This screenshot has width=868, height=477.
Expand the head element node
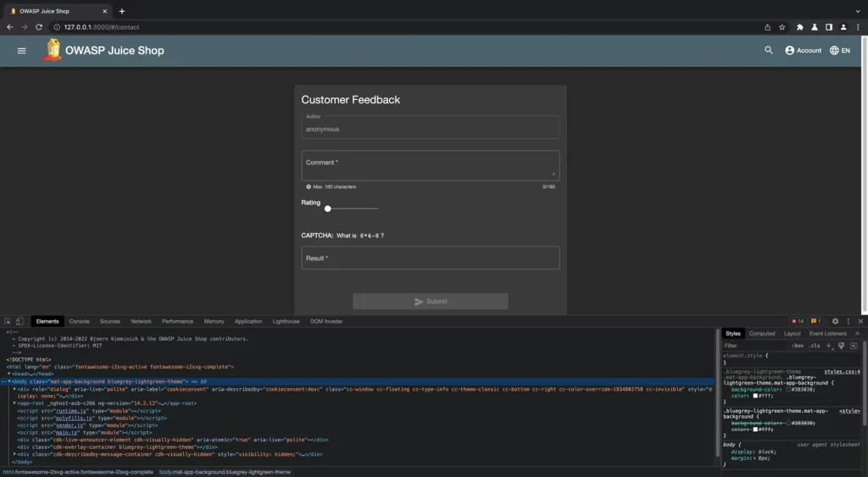pos(8,374)
